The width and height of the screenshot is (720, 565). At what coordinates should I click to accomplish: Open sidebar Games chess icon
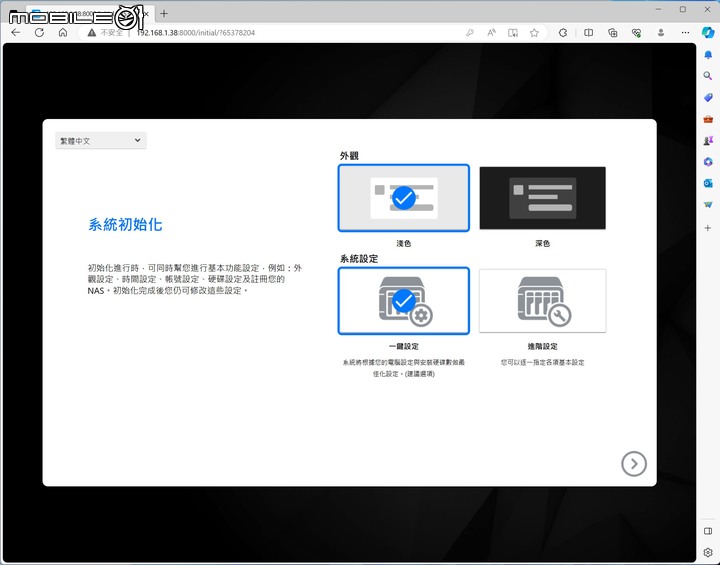[708, 141]
